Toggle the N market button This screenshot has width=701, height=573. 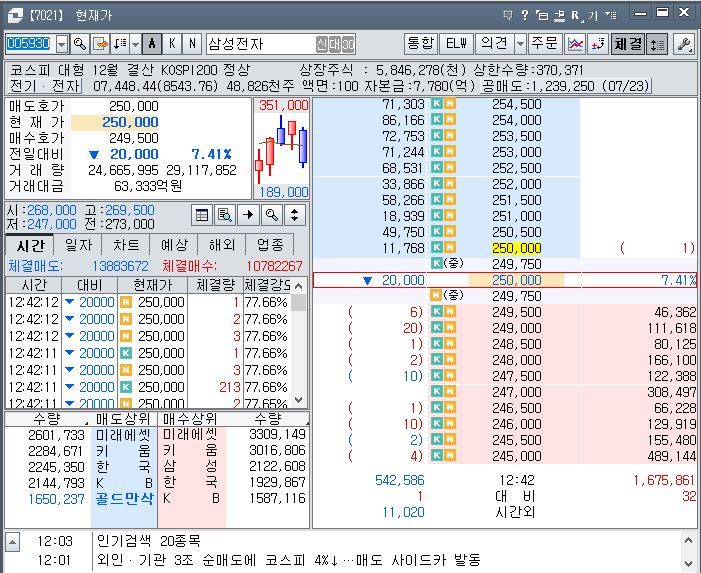pyautogui.click(x=192, y=44)
